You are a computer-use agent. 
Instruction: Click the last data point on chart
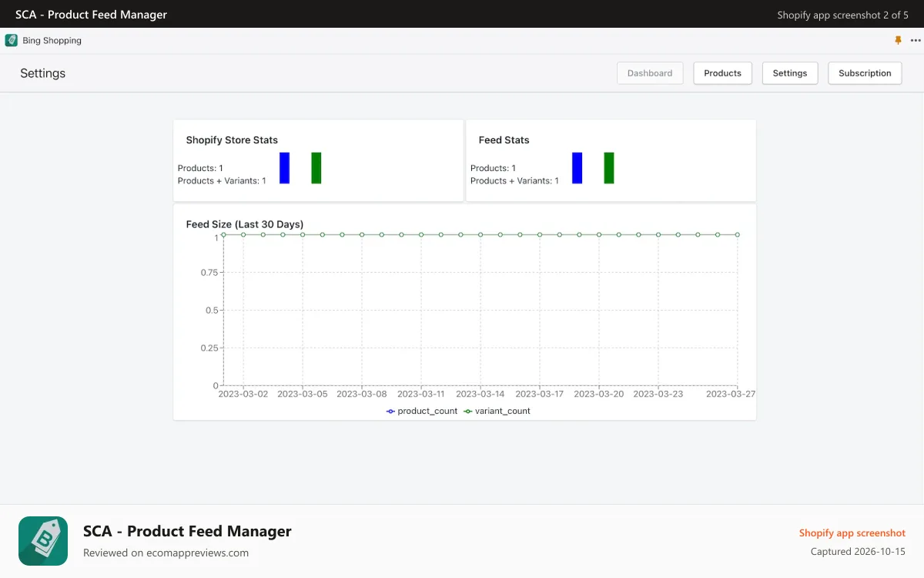[738, 234]
